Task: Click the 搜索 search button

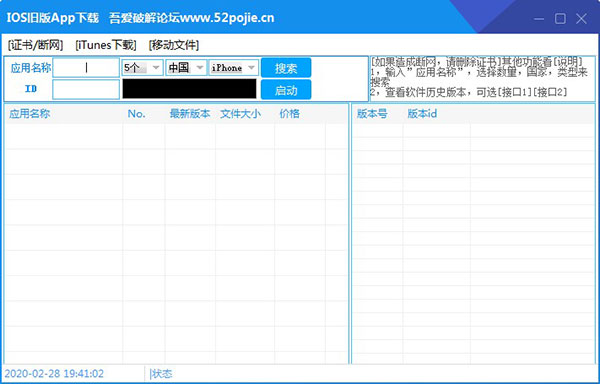Action: pos(286,68)
